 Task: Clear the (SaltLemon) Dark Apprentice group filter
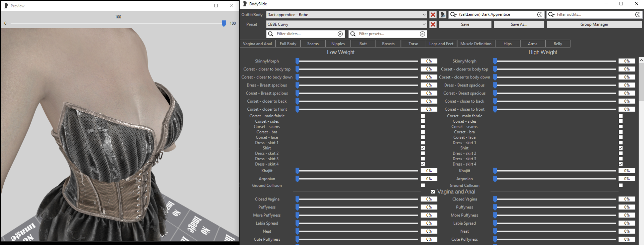(540, 14)
